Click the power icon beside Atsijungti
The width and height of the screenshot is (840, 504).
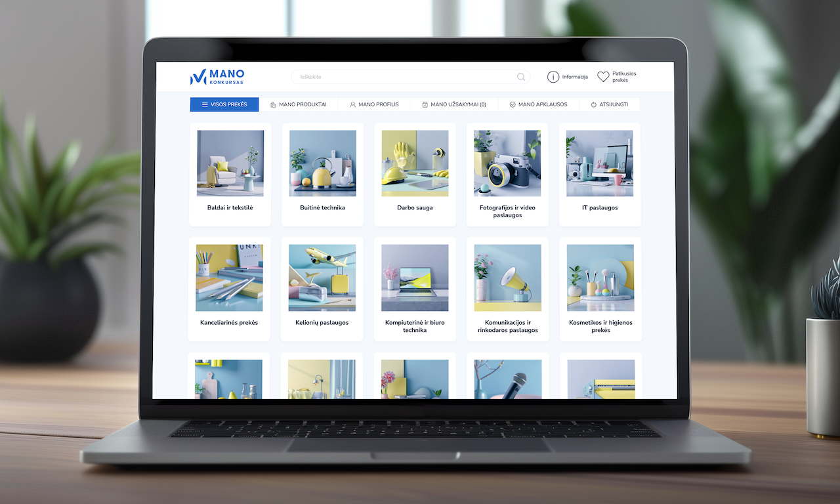(593, 104)
